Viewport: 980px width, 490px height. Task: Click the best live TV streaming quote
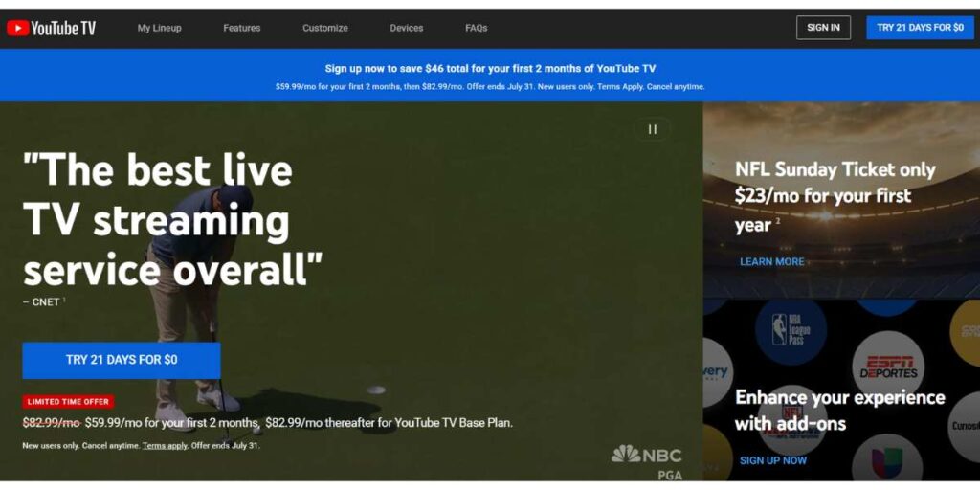tap(172, 219)
